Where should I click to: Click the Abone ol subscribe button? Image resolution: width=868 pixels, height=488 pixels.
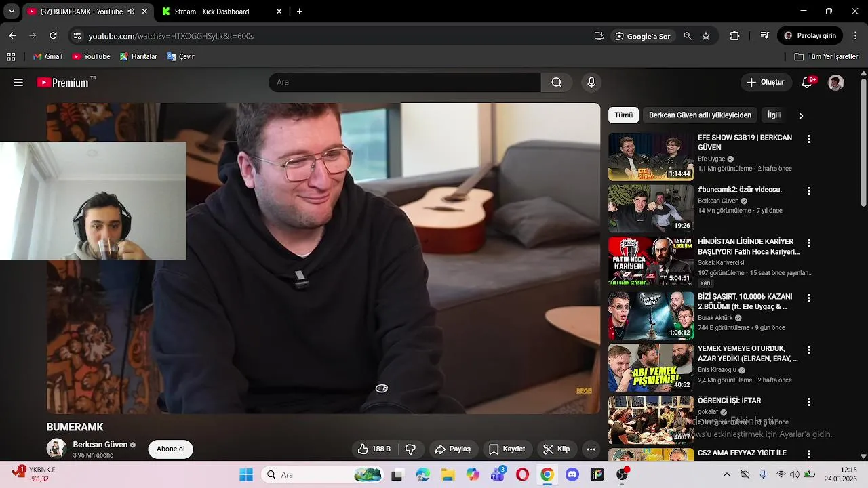tap(171, 449)
